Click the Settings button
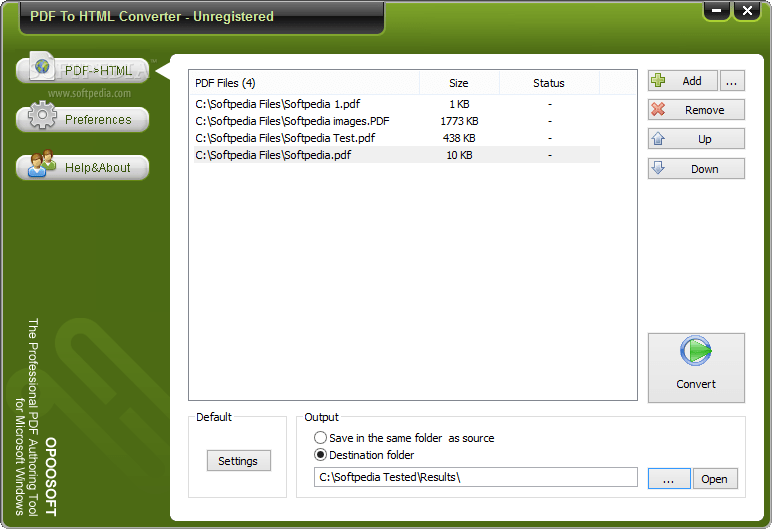The image size is (772, 529). (x=238, y=461)
